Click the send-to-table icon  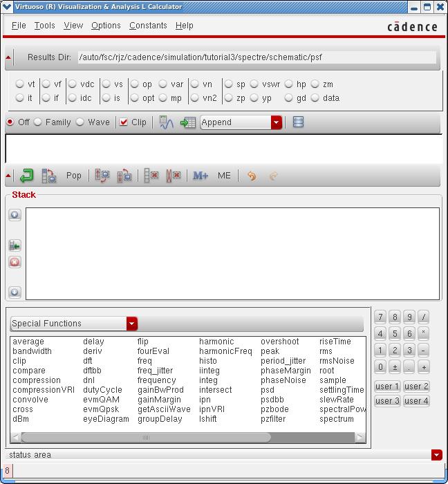(188, 122)
